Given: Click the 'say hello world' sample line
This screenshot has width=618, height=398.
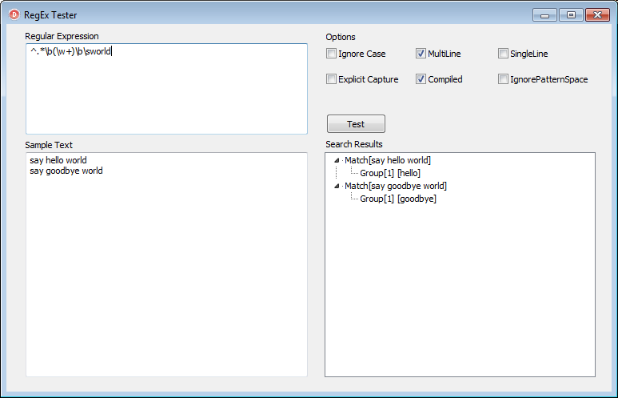Looking at the screenshot, I should [x=58, y=160].
